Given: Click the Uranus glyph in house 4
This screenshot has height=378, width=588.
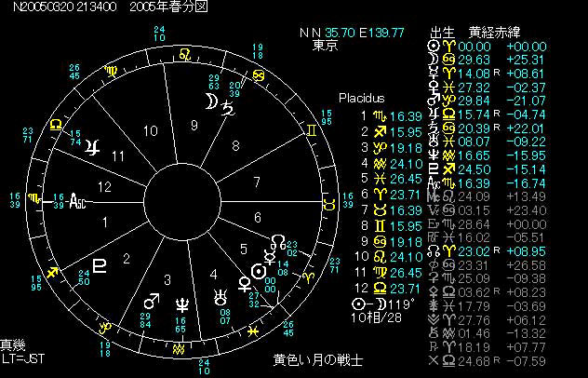Looking at the screenshot, I should click(x=222, y=297).
